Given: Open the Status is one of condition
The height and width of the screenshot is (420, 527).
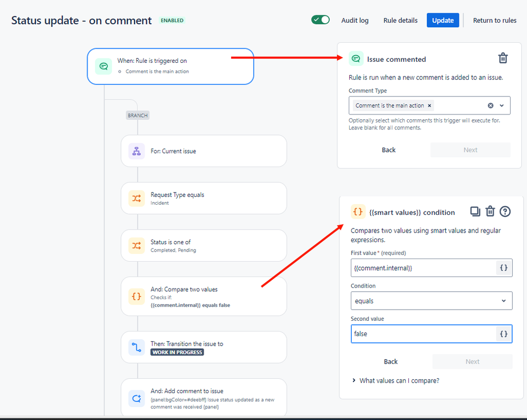Looking at the screenshot, I should (204, 245).
